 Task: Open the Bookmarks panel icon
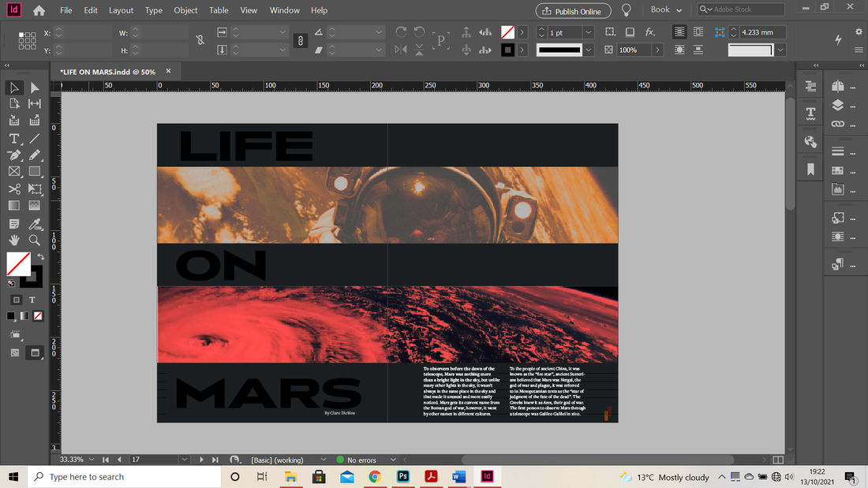[810, 169]
